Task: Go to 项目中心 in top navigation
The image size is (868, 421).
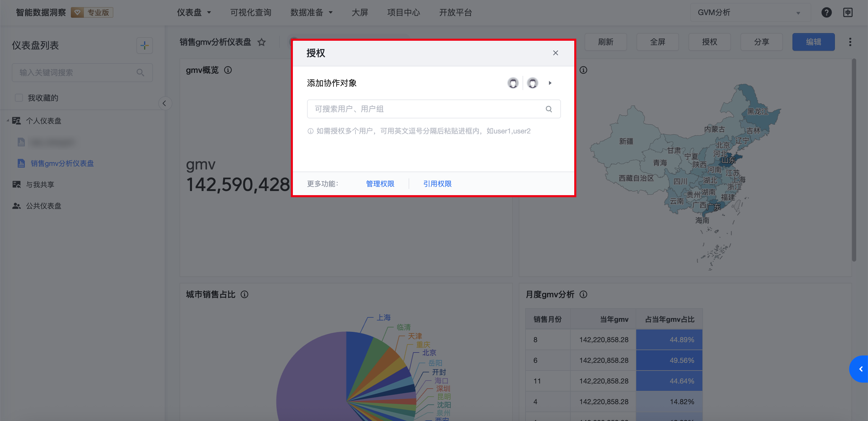Action: click(403, 12)
